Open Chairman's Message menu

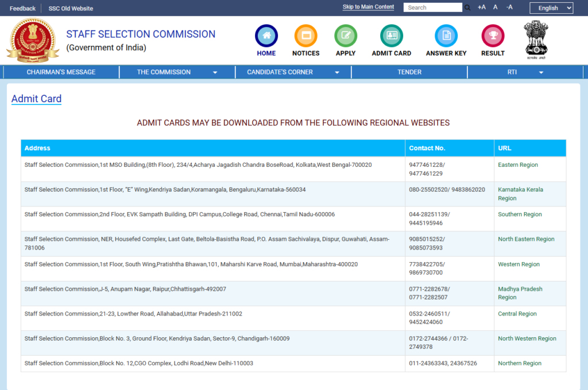coord(61,72)
